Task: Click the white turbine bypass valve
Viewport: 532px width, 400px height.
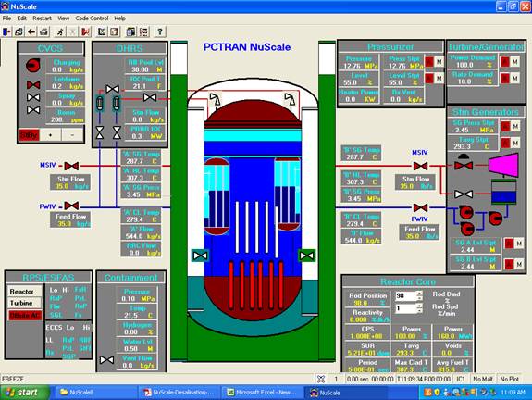Action: pyautogui.click(x=464, y=194)
